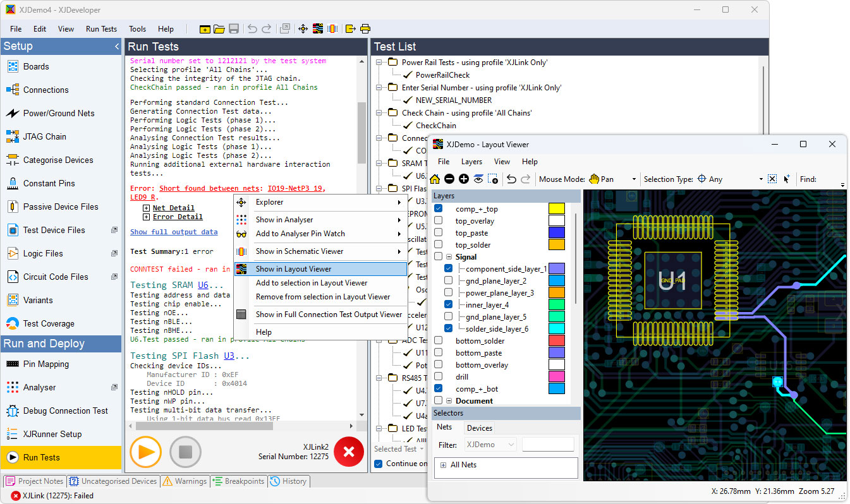Click the top_paste blue color swatch

pos(556,232)
